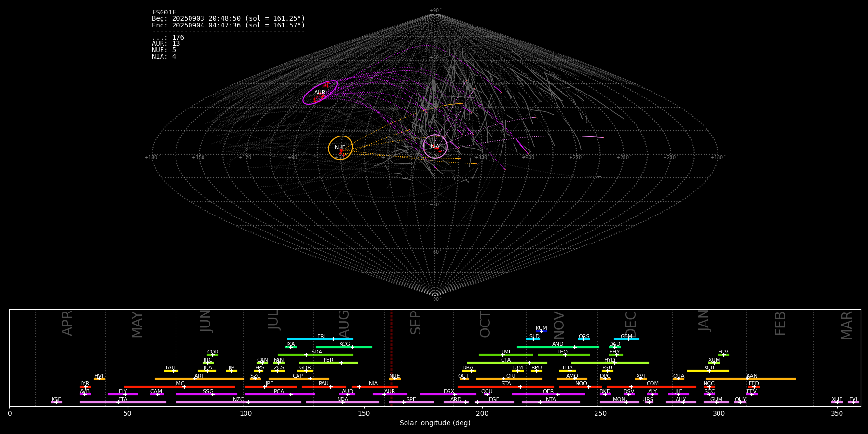The image size is (868, 434).
Task: Click the 'Solar longitude (deg)' axis label
Action: [x=435, y=423]
